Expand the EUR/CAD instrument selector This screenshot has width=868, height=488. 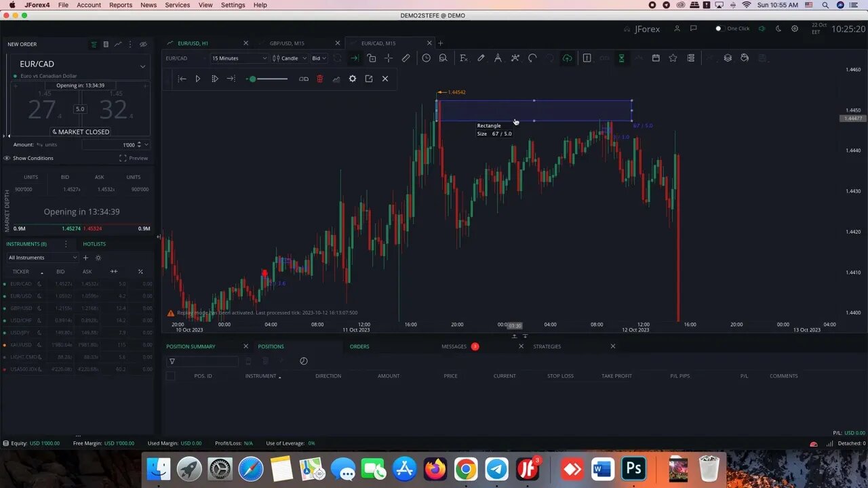[x=142, y=66]
